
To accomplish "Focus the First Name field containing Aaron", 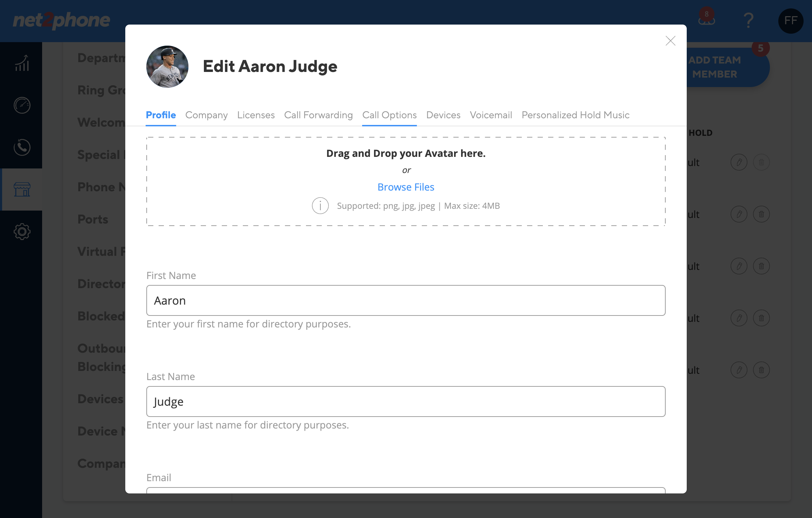I will pyautogui.click(x=406, y=300).
